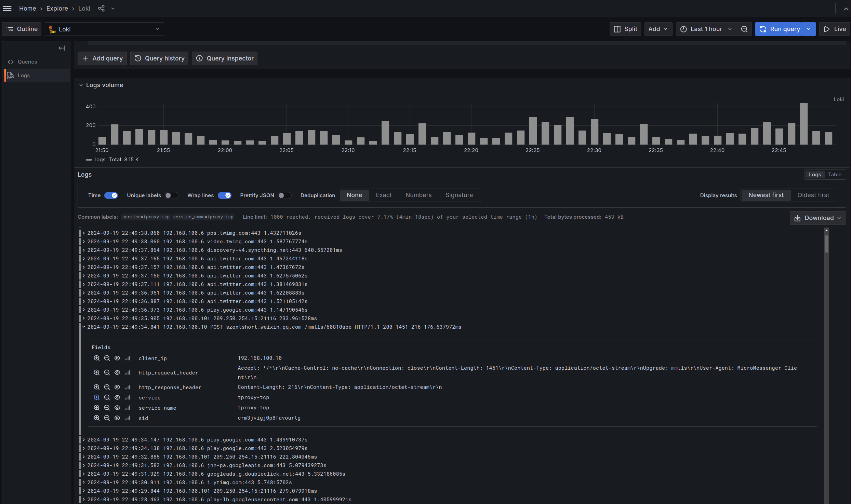Toggle the Wrap lines switch
This screenshot has height=504, width=851.
click(x=224, y=195)
